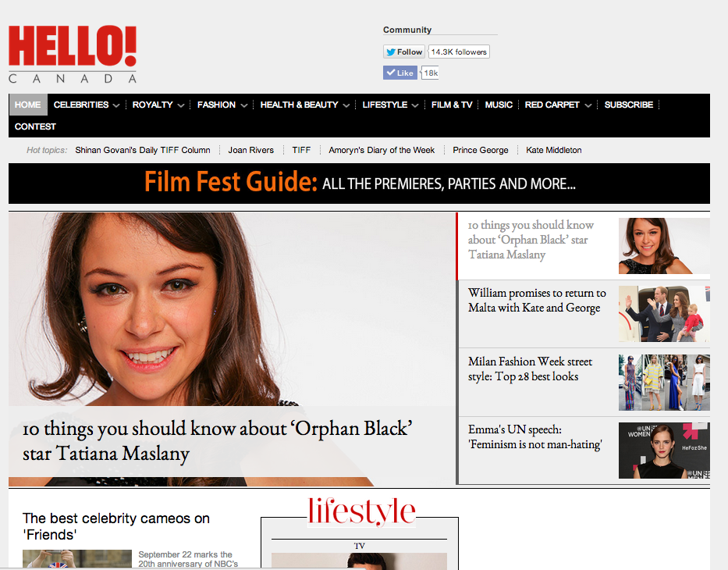Click the Tatiana Maslany sidebar thumbnail
Viewport: 728px width, 570px height.
pos(664,246)
